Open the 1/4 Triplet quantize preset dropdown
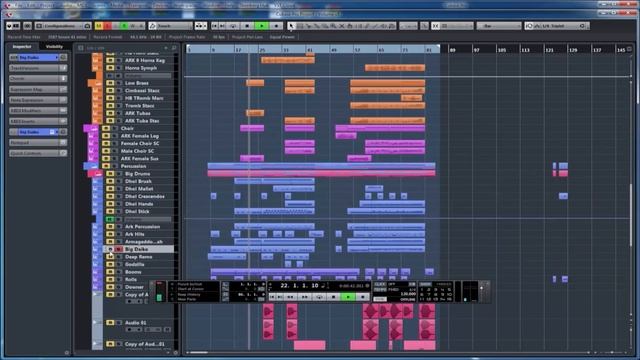 557,26
